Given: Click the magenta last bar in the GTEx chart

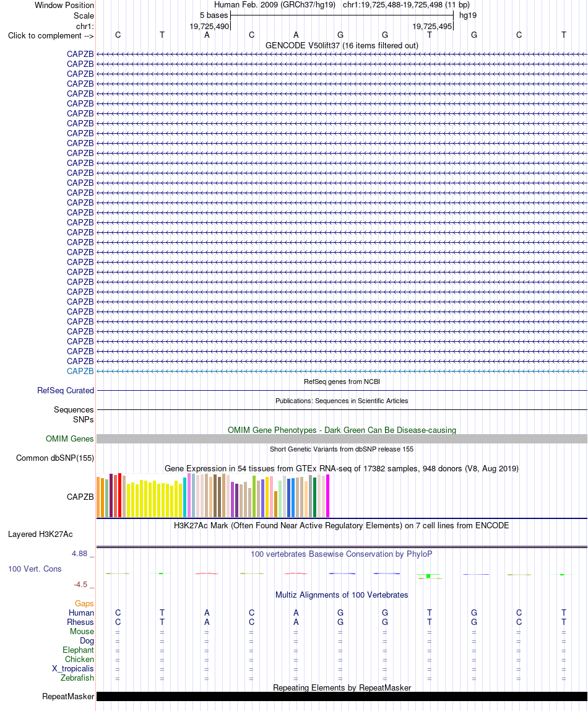Looking at the screenshot, I should tap(327, 496).
